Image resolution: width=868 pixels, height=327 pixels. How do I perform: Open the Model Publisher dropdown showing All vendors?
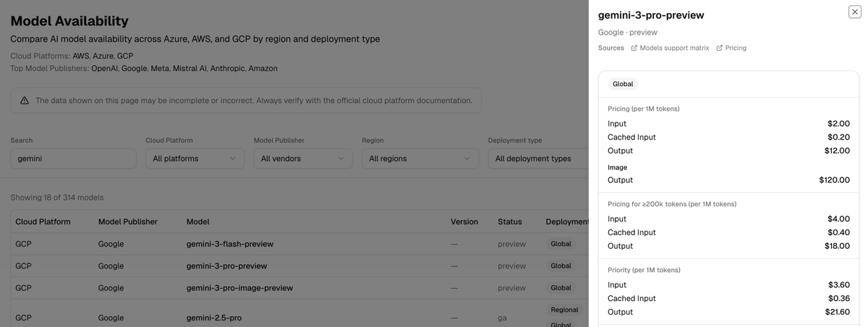(303, 158)
